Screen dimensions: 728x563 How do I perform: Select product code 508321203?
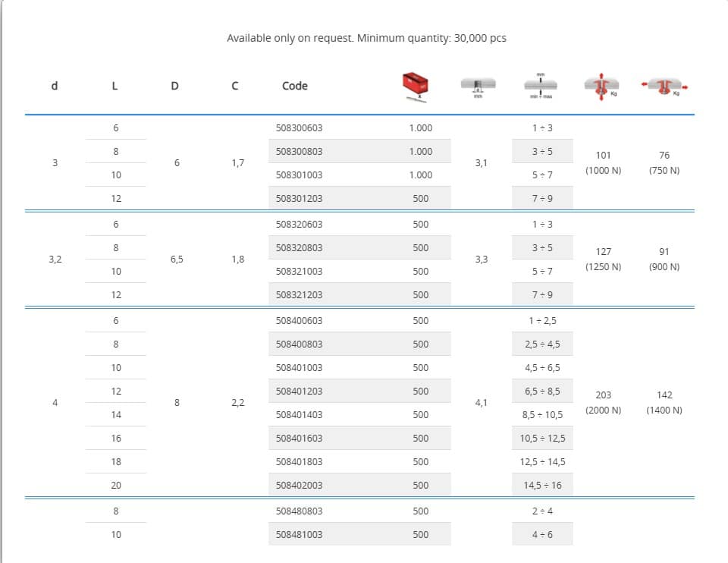coord(299,294)
